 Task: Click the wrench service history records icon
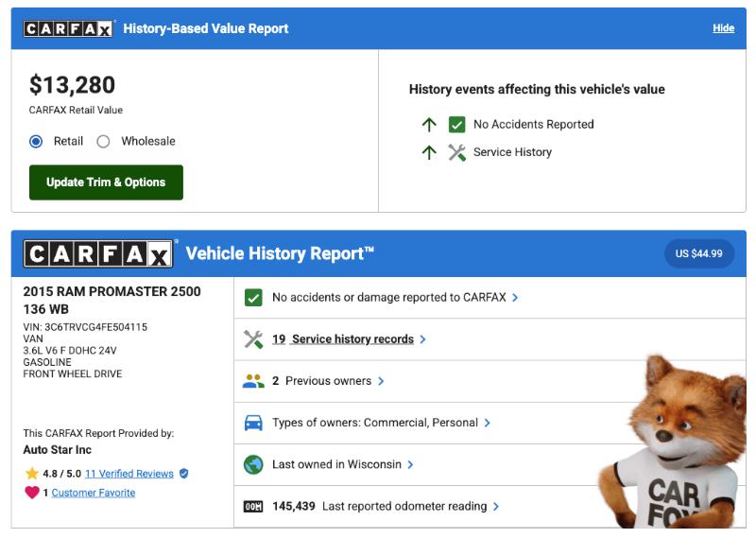[253, 339]
